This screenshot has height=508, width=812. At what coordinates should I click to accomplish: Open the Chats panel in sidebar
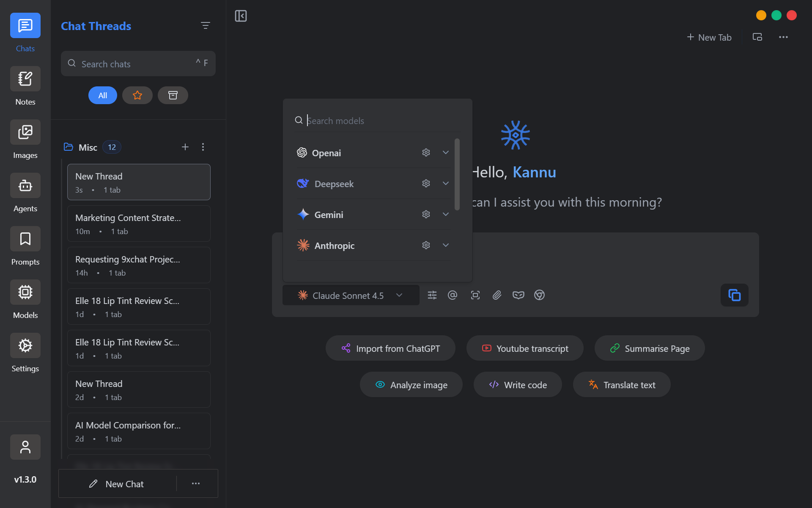(x=25, y=25)
